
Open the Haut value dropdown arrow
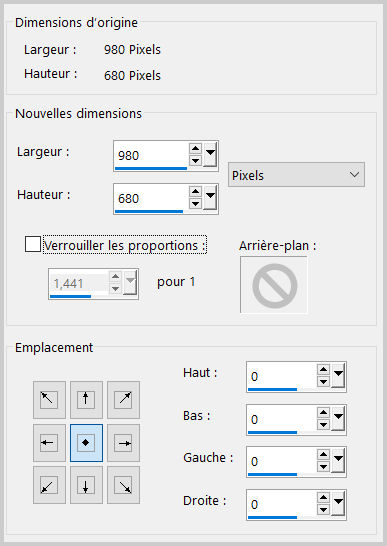click(338, 375)
